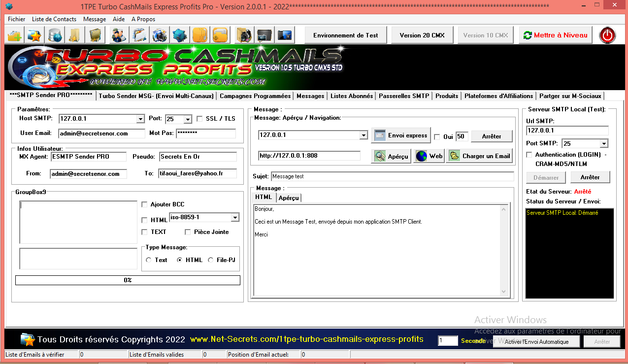Enable the SSL / TLS checkbox

point(199,119)
